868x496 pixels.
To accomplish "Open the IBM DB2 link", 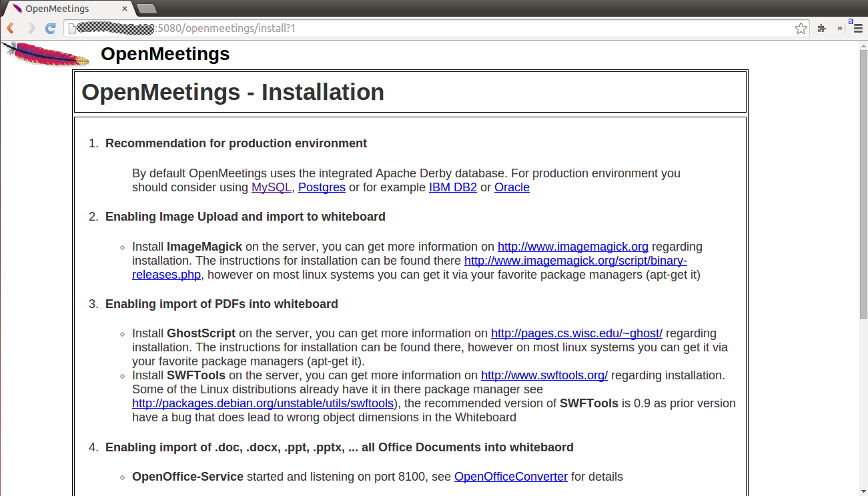I will 453,187.
